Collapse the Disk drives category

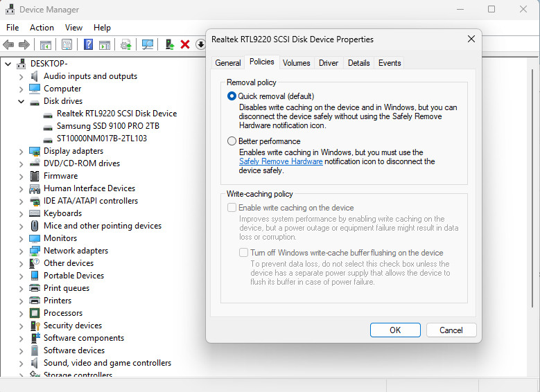click(x=21, y=101)
